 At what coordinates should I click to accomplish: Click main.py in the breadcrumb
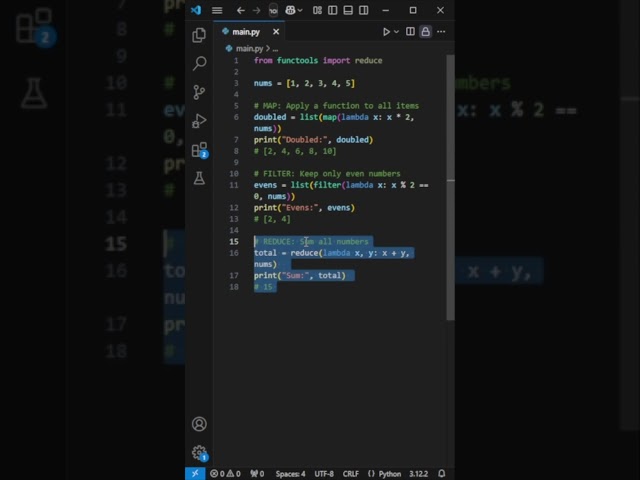click(x=249, y=49)
